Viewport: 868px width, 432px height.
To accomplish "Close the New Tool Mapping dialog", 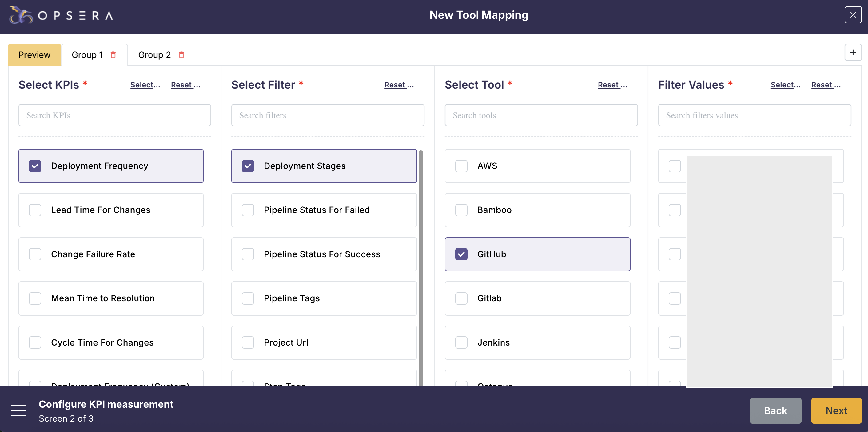I will point(853,15).
